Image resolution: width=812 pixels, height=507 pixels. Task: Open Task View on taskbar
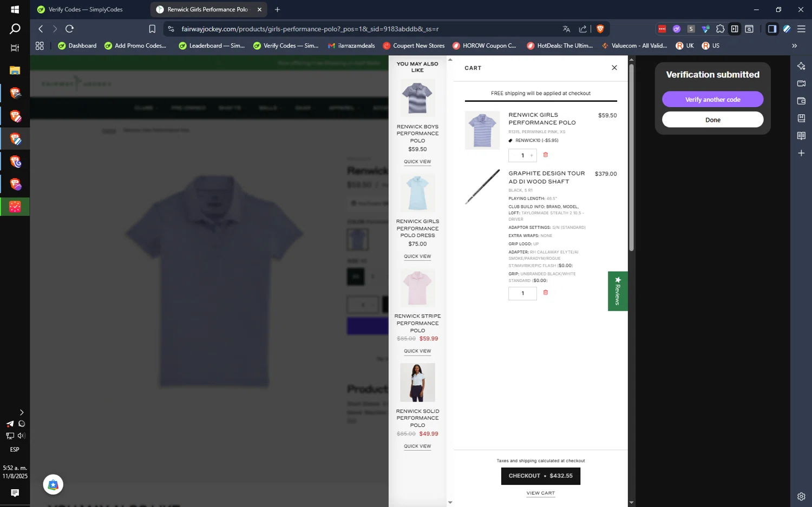point(15,48)
